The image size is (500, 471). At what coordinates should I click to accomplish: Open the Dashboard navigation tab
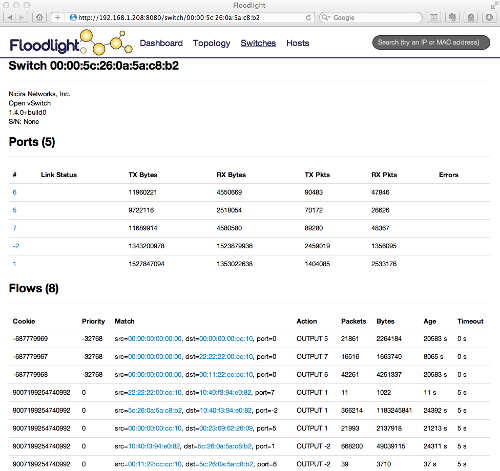pos(161,43)
